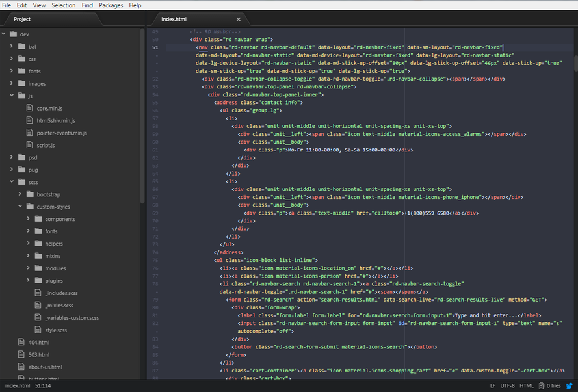Click the bird icon in status bar

569,386
